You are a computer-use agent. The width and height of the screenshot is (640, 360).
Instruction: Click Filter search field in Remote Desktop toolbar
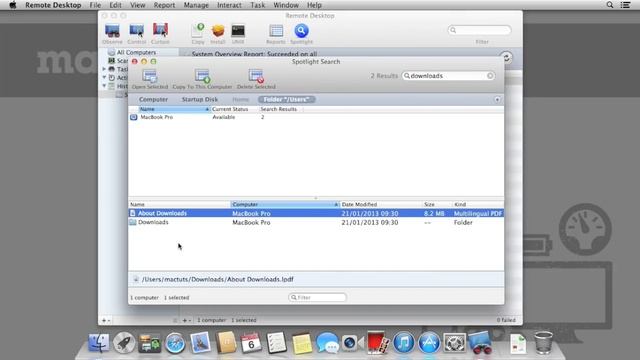[x=480, y=30]
